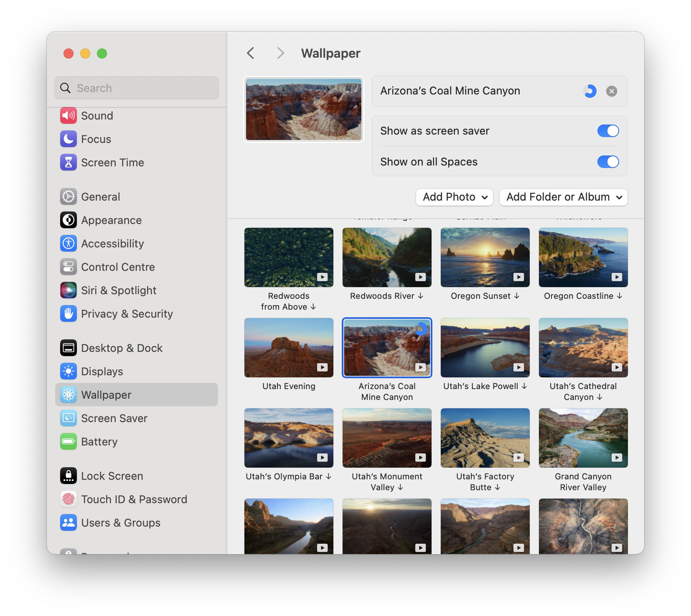Open Appearance settings pane
The height and width of the screenshot is (616, 691).
(137, 220)
